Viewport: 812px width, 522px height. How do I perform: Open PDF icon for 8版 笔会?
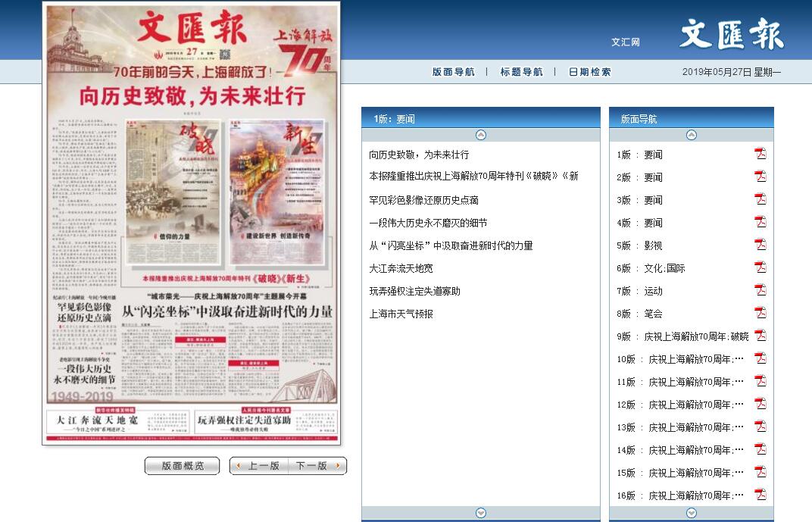pyautogui.click(x=760, y=313)
